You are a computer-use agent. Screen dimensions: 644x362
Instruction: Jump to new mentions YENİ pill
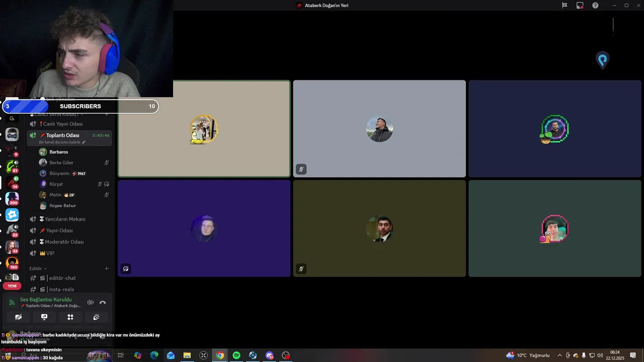click(12, 286)
